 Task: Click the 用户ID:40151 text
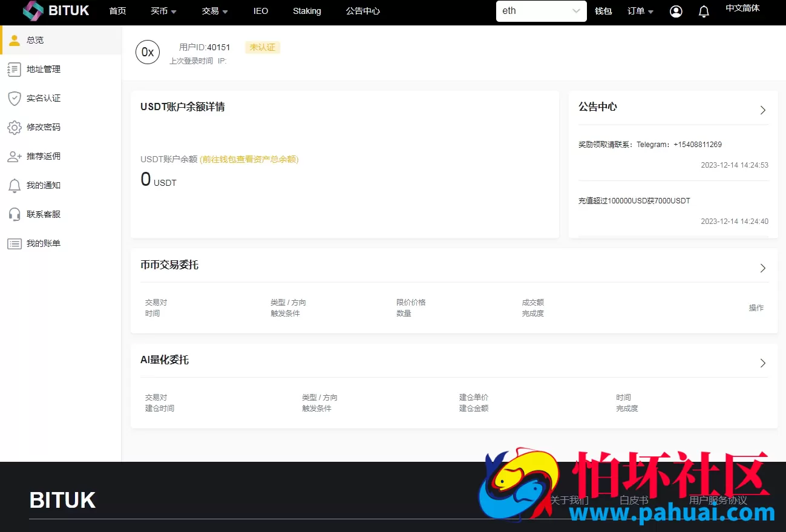[x=205, y=47]
